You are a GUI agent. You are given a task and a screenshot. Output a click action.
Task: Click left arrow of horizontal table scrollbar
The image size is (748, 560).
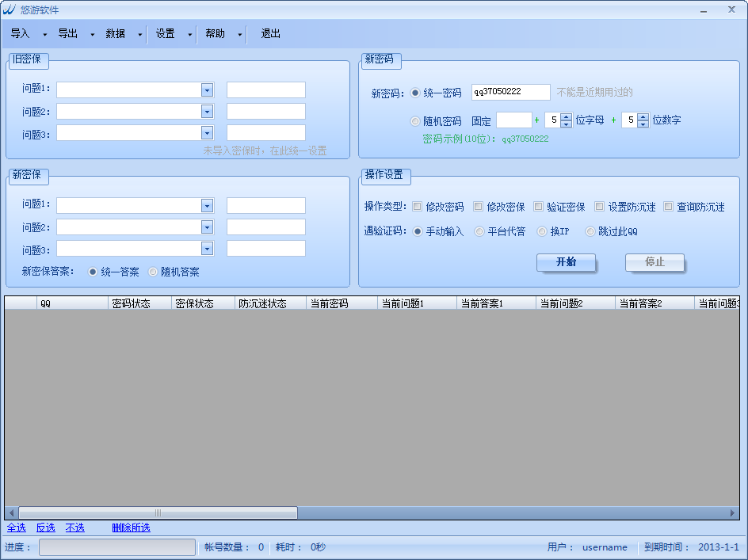[x=11, y=513]
